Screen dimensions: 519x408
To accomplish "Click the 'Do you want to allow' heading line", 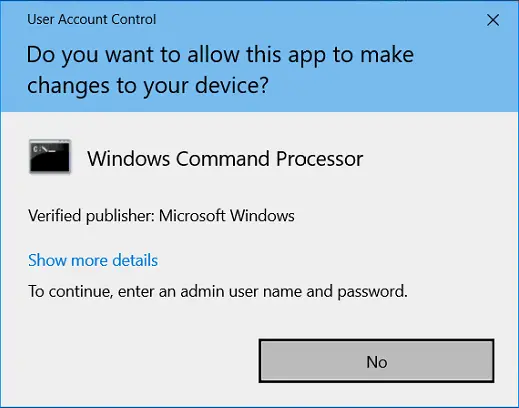I will (220, 55).
